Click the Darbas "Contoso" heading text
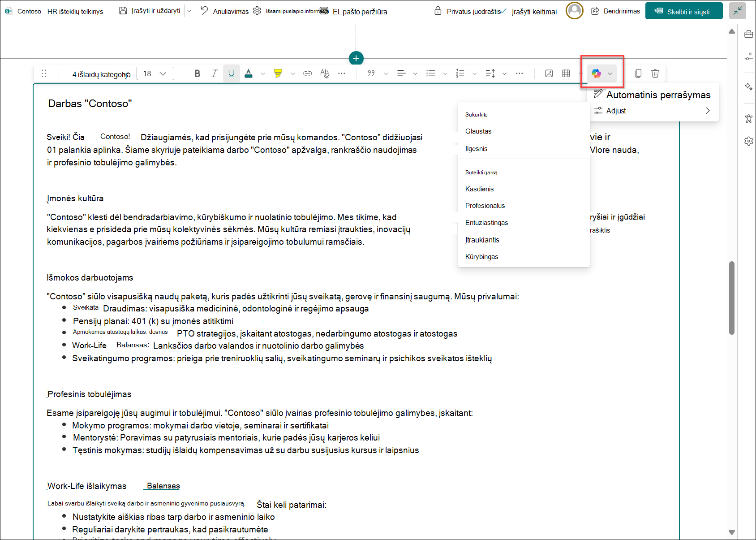 pyautogui.click(x=90, y=104)
